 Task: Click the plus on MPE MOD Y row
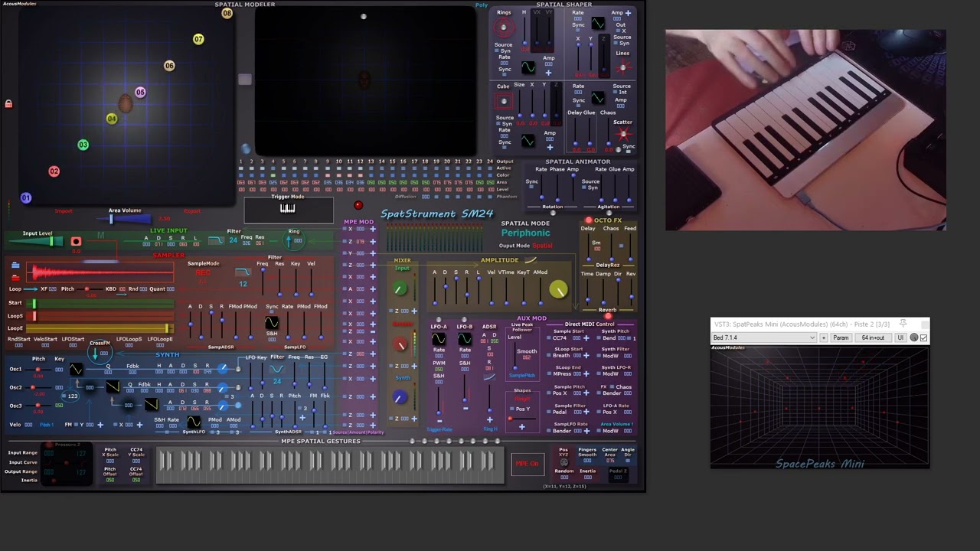click(x=373, y=253)
